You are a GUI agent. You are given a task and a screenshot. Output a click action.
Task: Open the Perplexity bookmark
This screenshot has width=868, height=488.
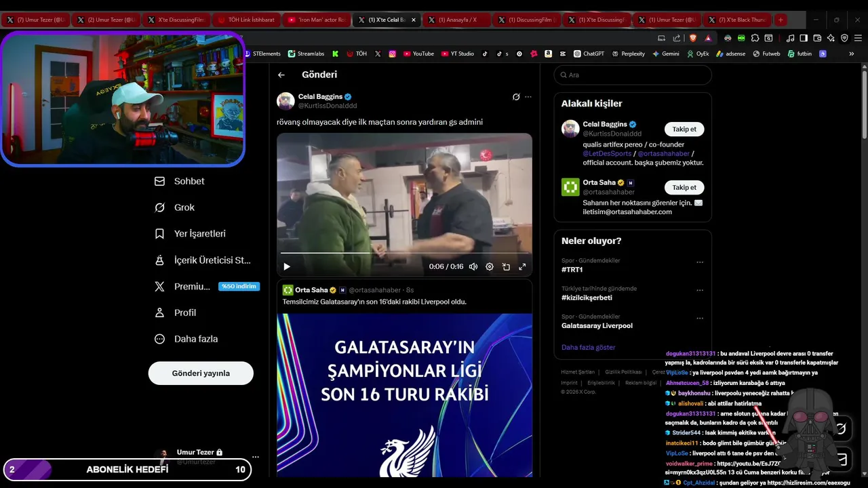(x=629, y=54)
